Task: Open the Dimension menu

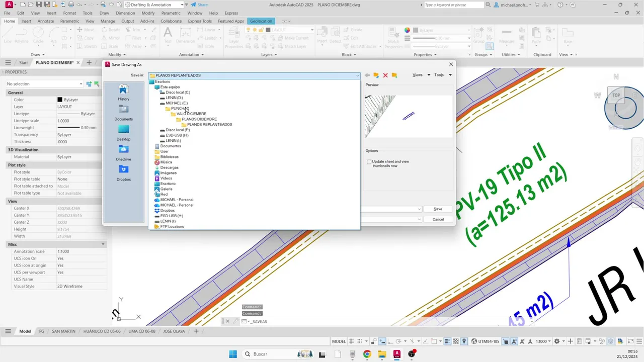Action: pos(125,13)
